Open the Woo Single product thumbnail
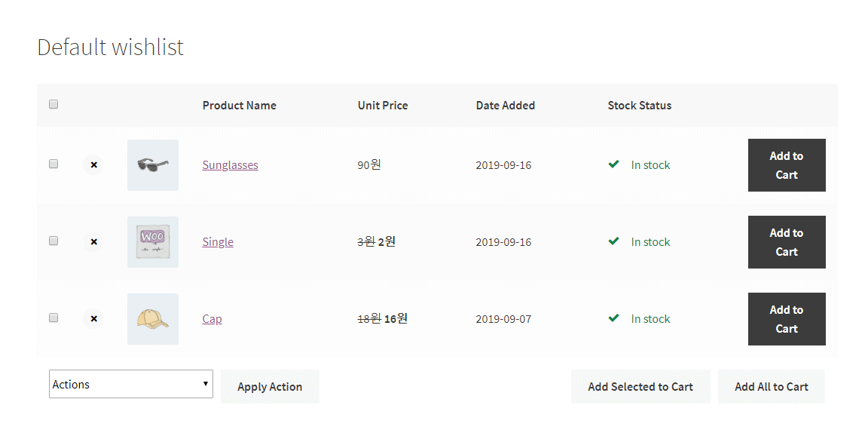The height and width of the screenshot is (439, 868). [x=153, y=242]
